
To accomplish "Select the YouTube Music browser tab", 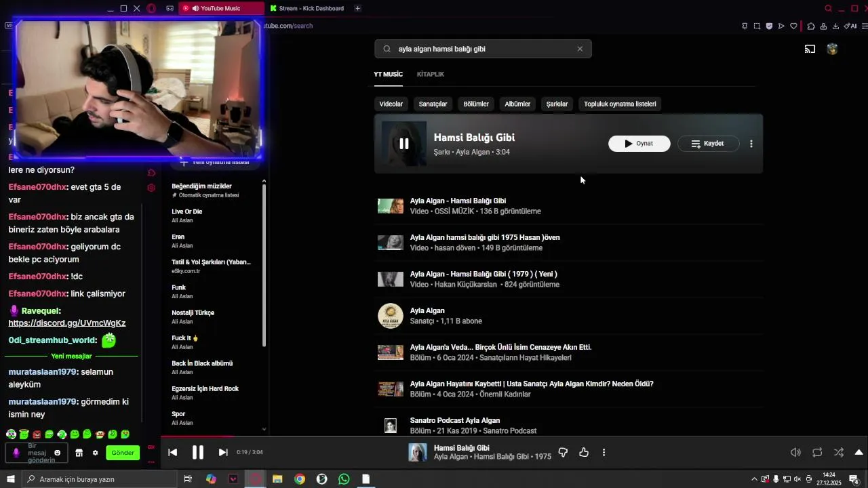I will (x=221, y=8).
